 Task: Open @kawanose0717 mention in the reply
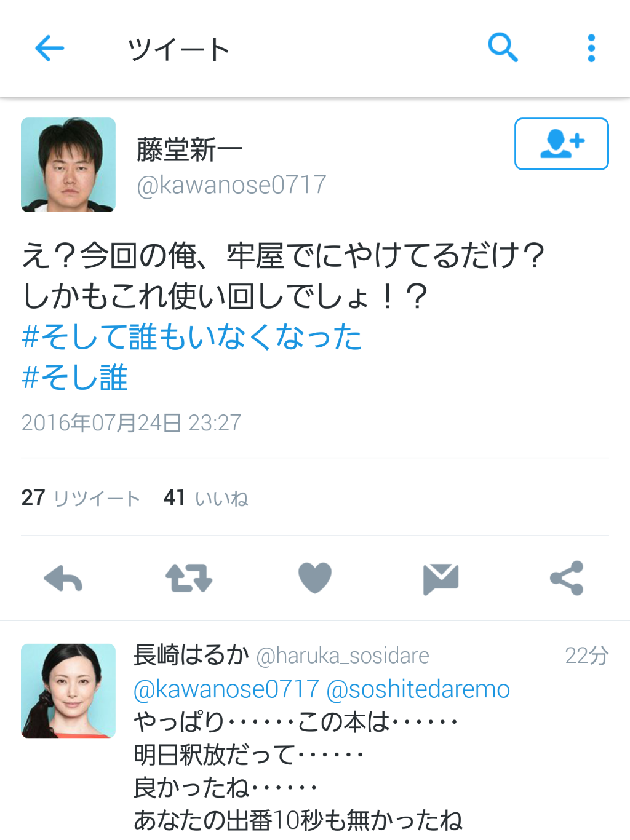coord(226,689)
